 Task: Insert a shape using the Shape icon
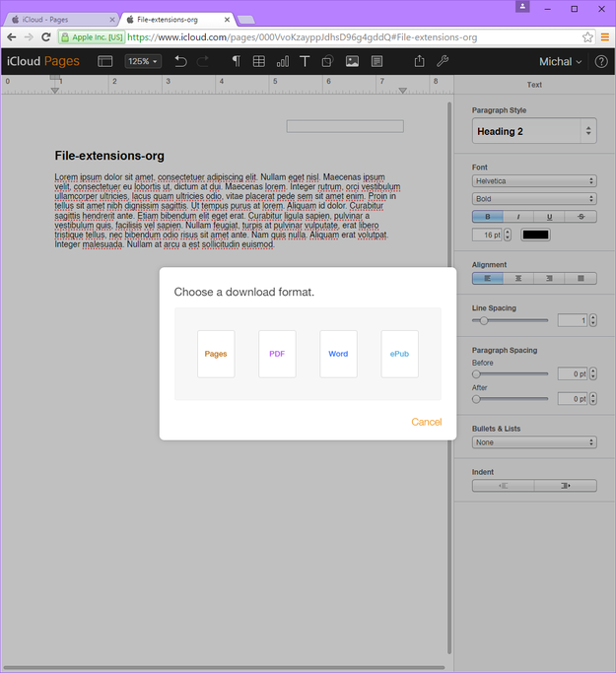tap(327, 61)
